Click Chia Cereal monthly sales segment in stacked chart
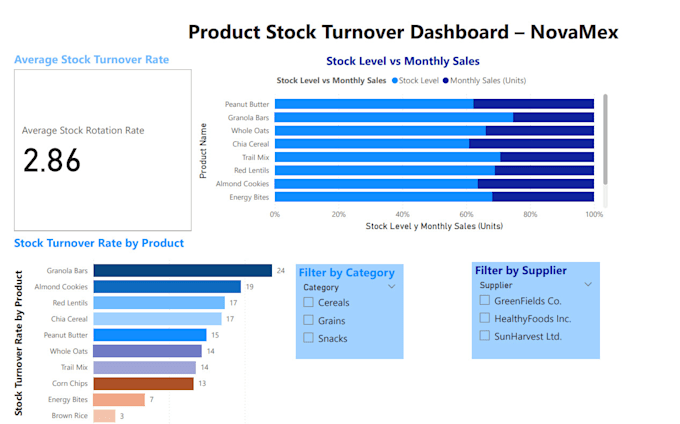Screen dimensions: 680x424 pyautogui.click(x=532, y=144)
